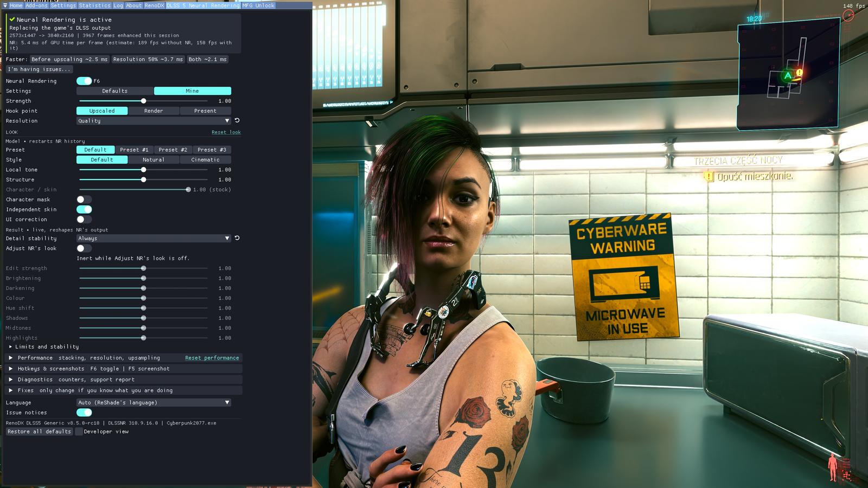Click the Reset performance link
The image size is (868, 488).
click(212, 358)
